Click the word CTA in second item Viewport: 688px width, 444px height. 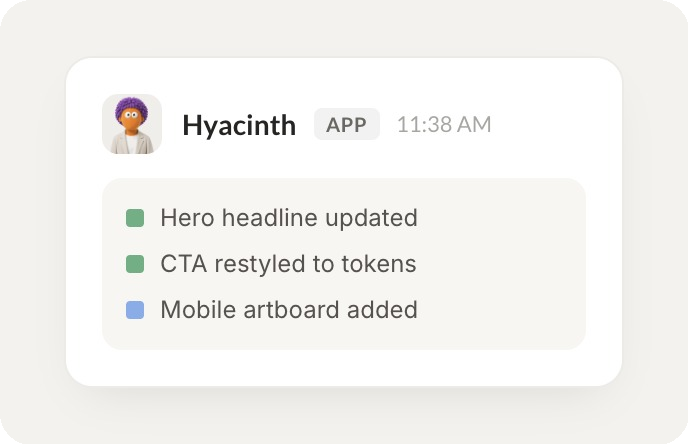tap(183, 264)
